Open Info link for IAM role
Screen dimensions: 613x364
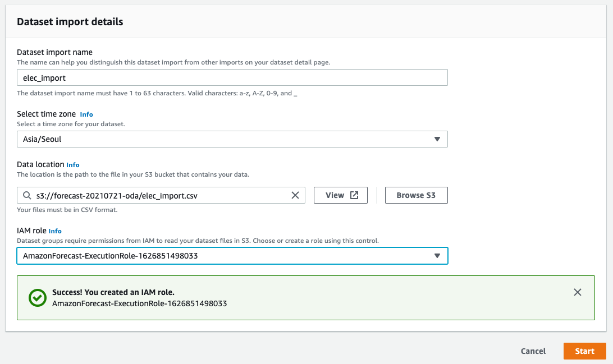click(55, 231)
